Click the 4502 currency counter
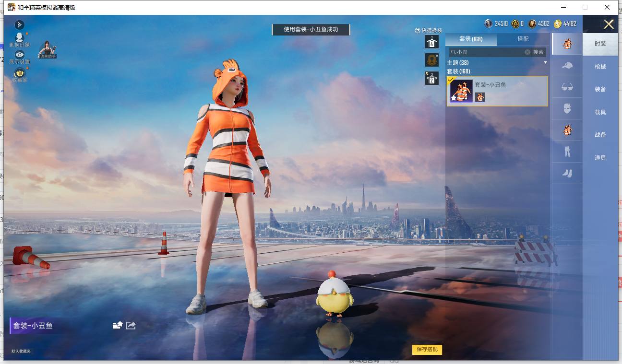 pos(539,23)
